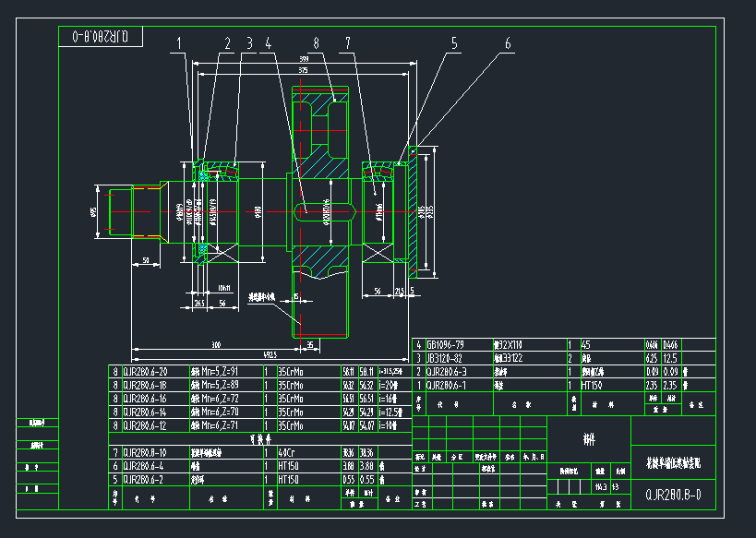This screenshot has width=756, height=538.
Task: Select remark i=12.5 in QJR280.6-14 row
Action: (391, 412)
